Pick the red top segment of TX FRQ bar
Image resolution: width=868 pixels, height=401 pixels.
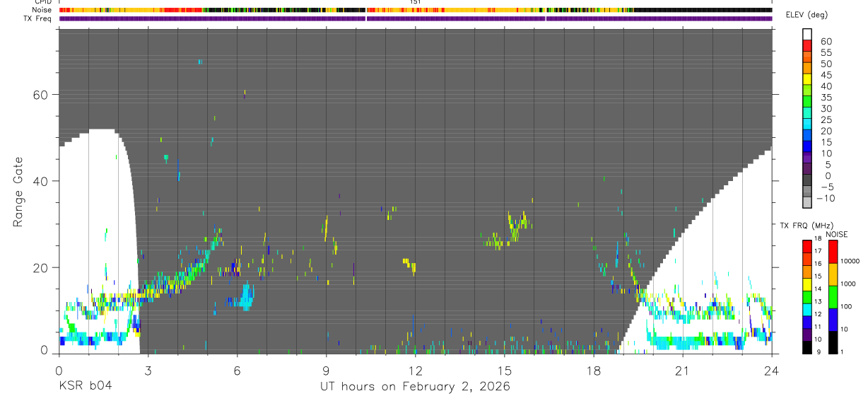tap(807, 245)
